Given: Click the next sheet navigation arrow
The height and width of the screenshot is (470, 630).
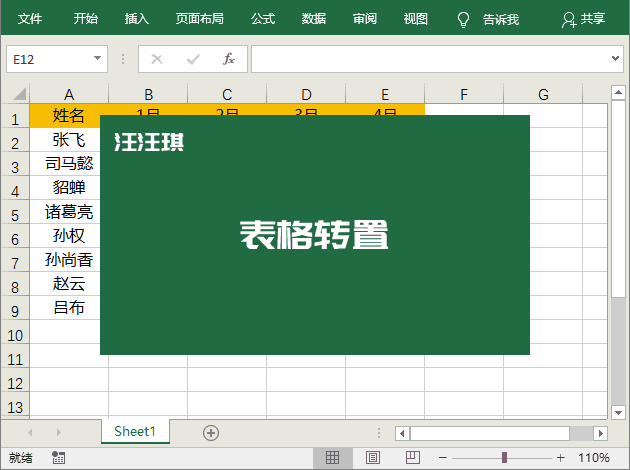Looking at the screenshot, I should (x=59, y=433).
